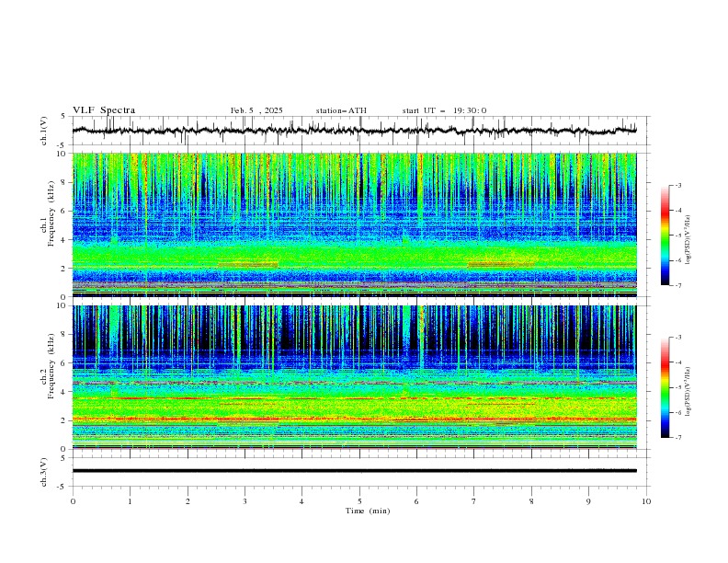728x563 pixels.
Task: Click the 'start UT = 19:30:0' label
Action: 444,110
